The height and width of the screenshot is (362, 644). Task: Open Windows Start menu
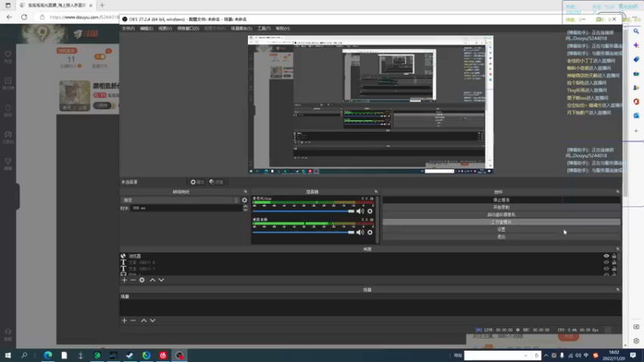(x=8, y=356)
